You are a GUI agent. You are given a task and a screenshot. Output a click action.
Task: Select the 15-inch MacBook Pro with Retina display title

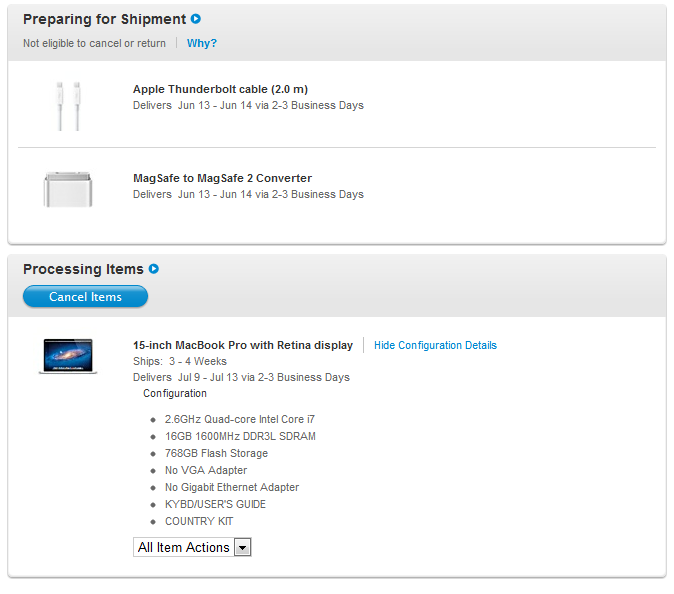pyautogui.click(x=242, y=345)
